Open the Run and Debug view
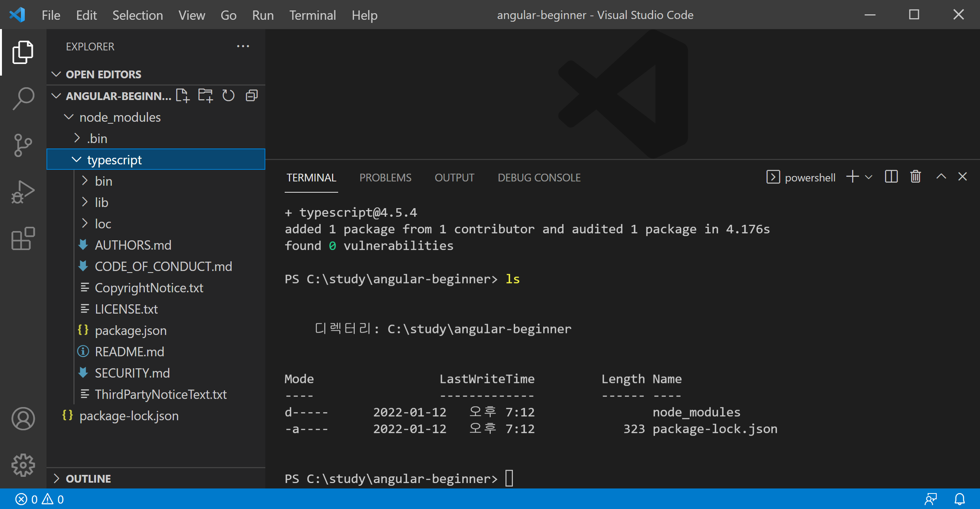The width and height of the screenshot is (980, 509). [x=23, y=192]
